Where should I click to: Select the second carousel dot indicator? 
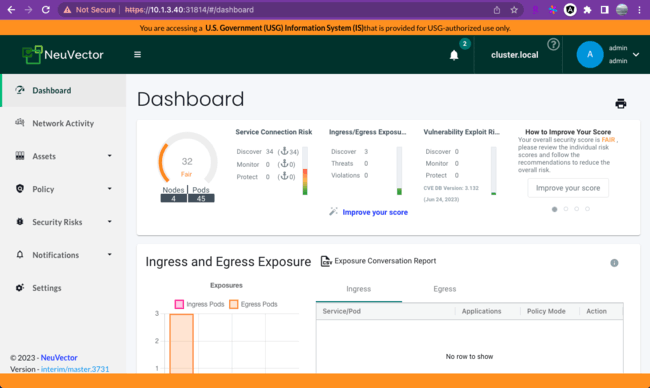point(565,209)
